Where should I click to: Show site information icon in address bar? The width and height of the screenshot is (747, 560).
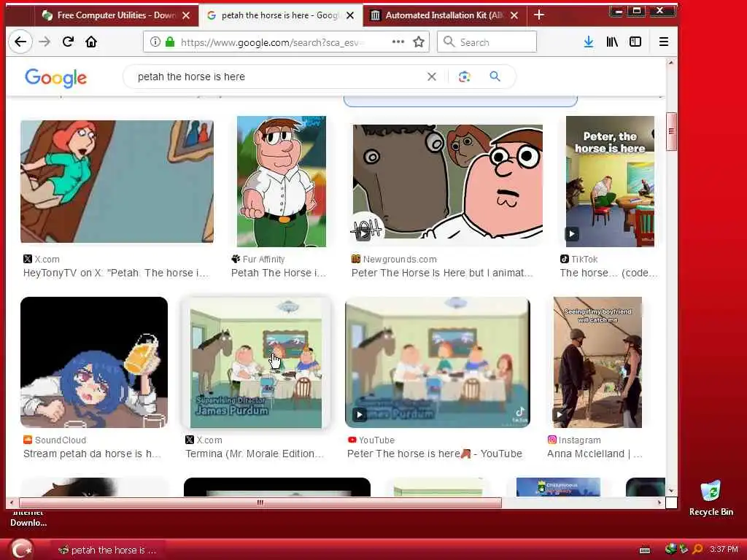[155, 42]
